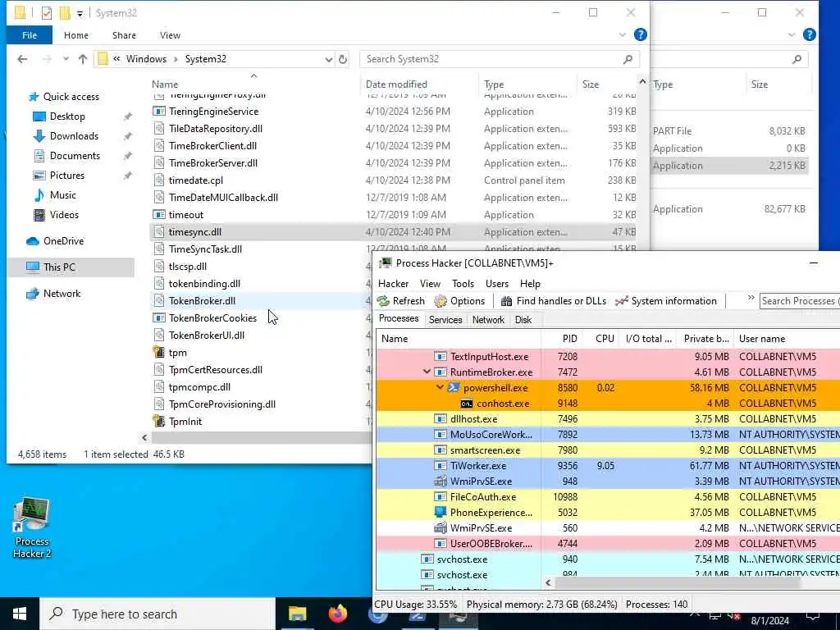The width and height of the screenshot is (840, 630).
Task: Click the Explorer Back arrow
Action: (x=22, y=59)
